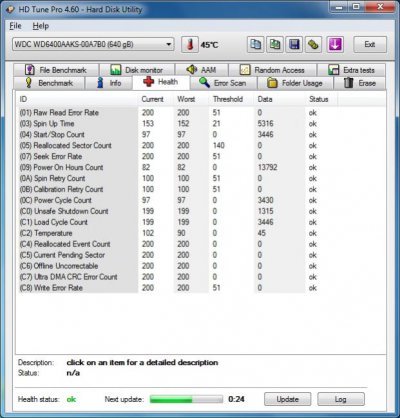Click the copy text to clipboard icon
The image size is (400, 418).
256,44
